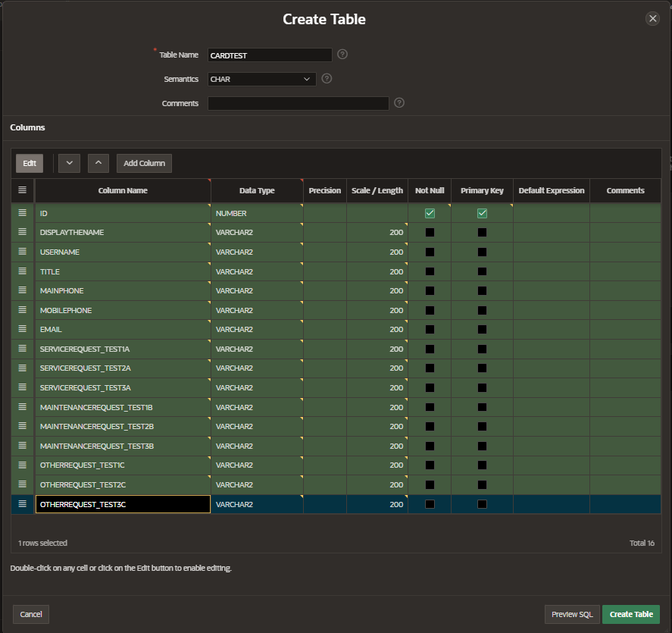Screen dimensions: 672x633
Task: Open Data Type cell for USERNAME row
Action: (x=257, y=252)
